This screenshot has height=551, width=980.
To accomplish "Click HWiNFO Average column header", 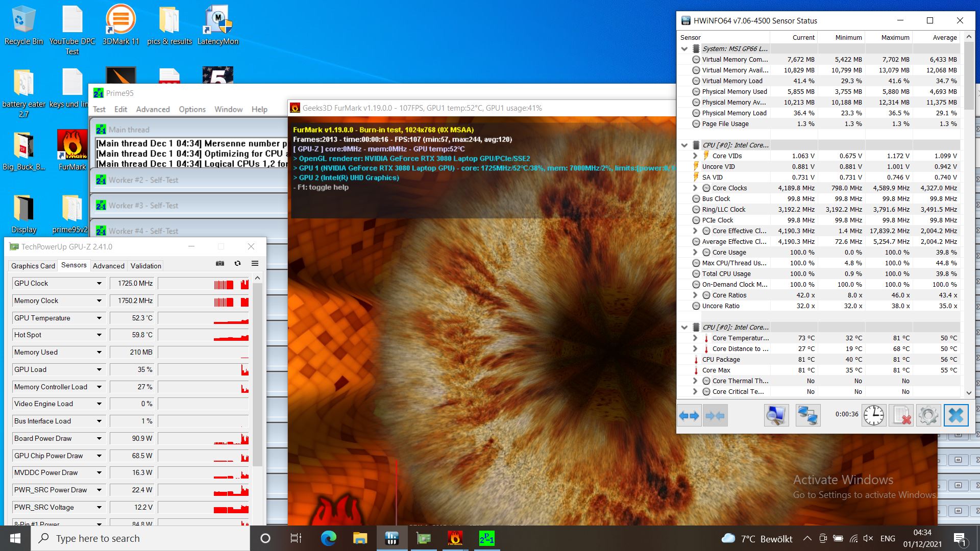I will pos(936,37).
